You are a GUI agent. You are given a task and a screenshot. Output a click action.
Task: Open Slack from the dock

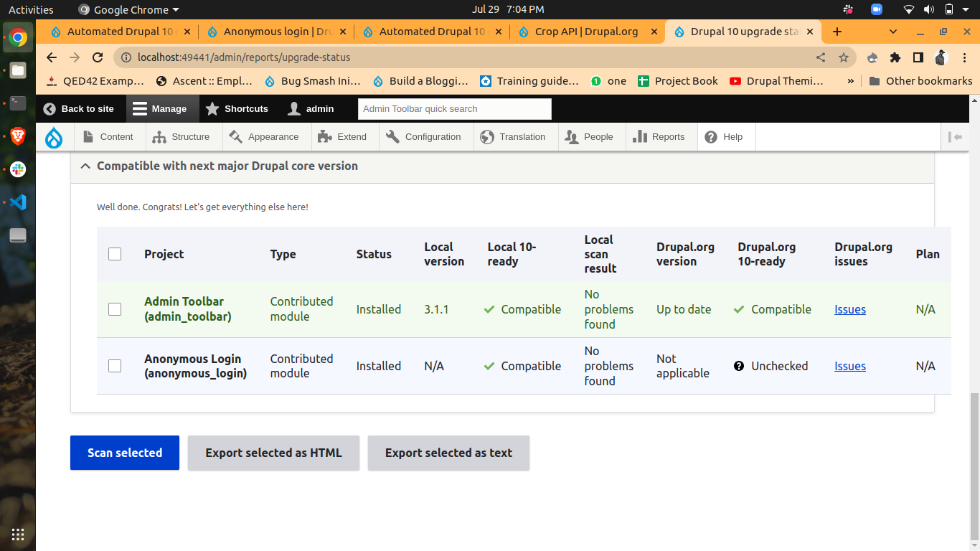(x=18, y=169)
